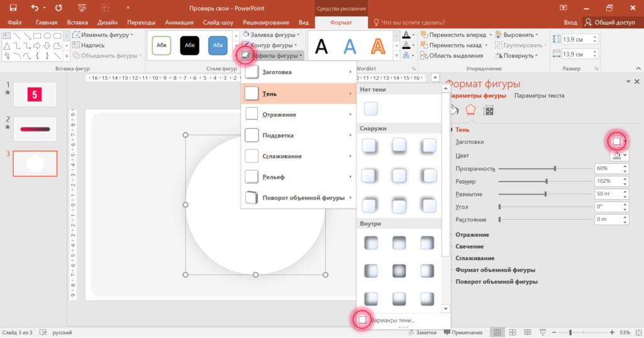Open the Заготовки shadow presets dropdown
The image size is (644, 338).
pyautogui.click(x=618, y=141)
